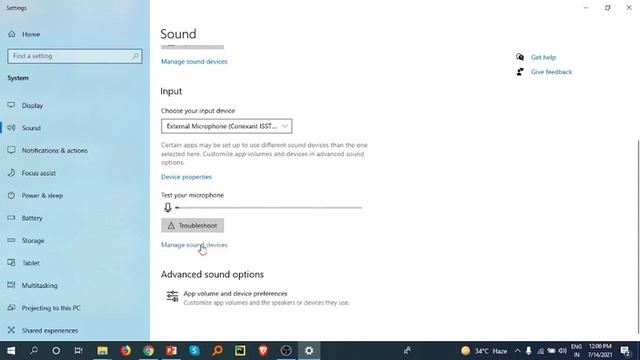
Task: Open App volume and device preferences
Action: [258, 298]
